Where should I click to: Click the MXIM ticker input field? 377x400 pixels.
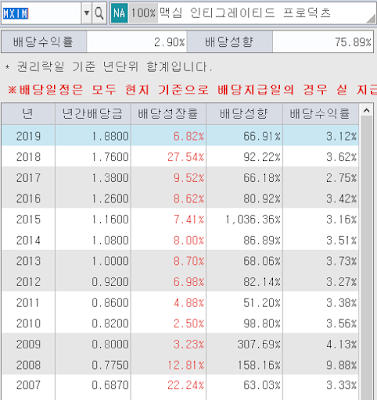click(41, 13)
